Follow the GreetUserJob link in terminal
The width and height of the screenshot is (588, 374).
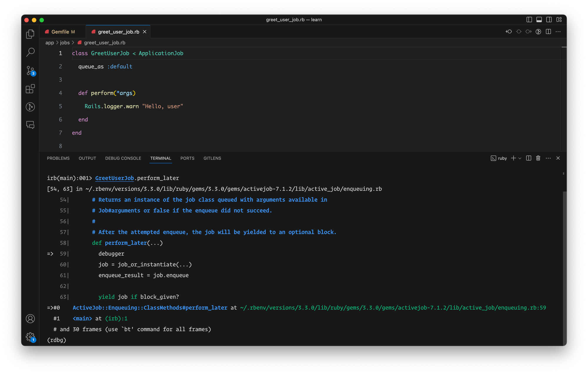click(114, 178)
